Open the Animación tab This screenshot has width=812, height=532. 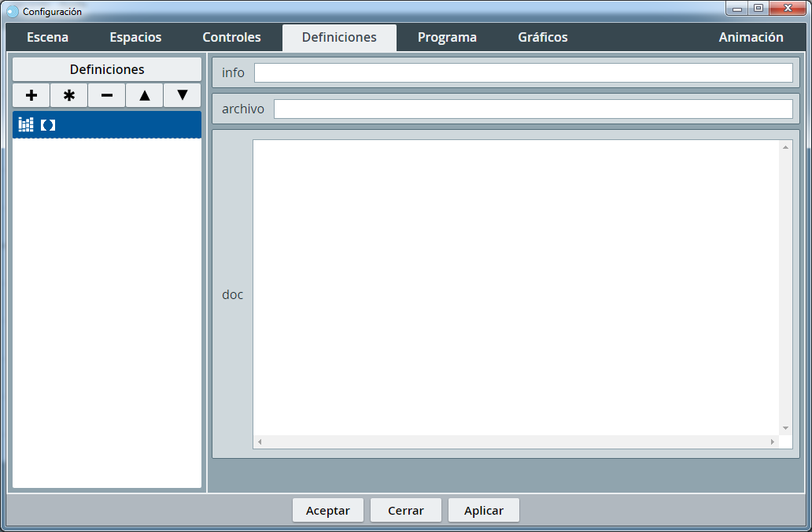click(x=751, y=38)
